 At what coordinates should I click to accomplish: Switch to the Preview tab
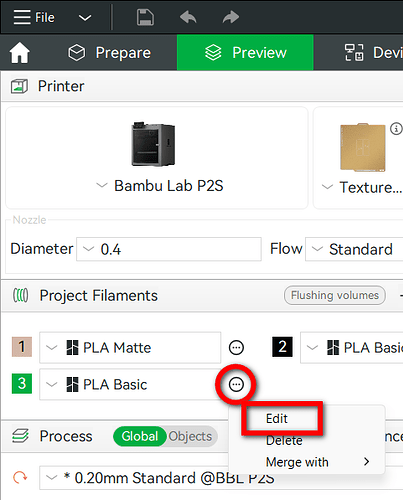point(245,53)
